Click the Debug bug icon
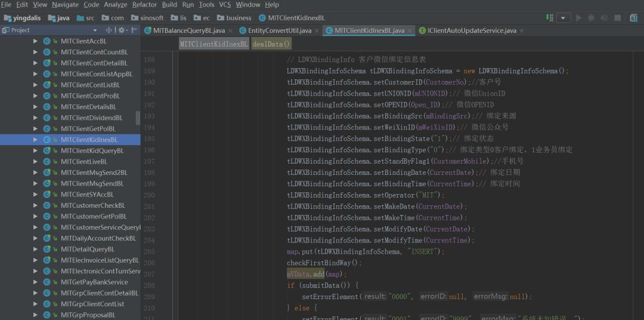 (591, 18)
